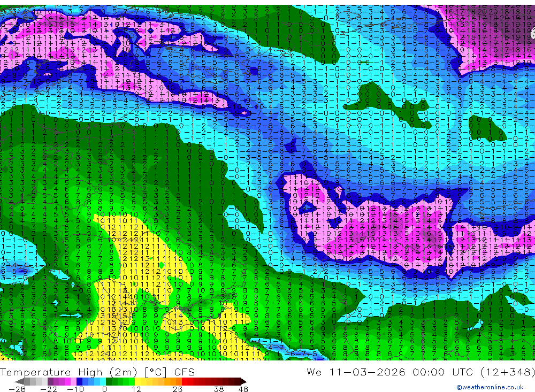Click the 38 label under the color scale
Image resolution: width=535 pixels, height=392 pixels.
(218, 389)
